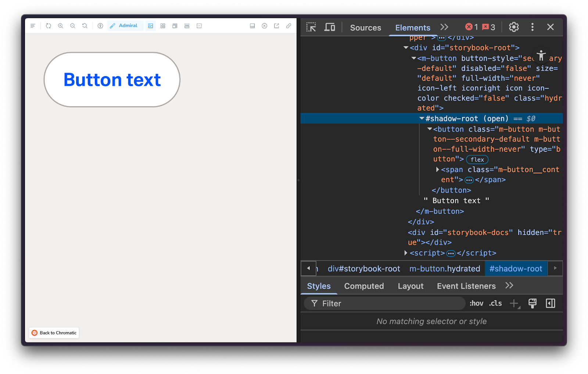
Task: Zoom in on the Storybook canvas
Action: pos(60,26)
